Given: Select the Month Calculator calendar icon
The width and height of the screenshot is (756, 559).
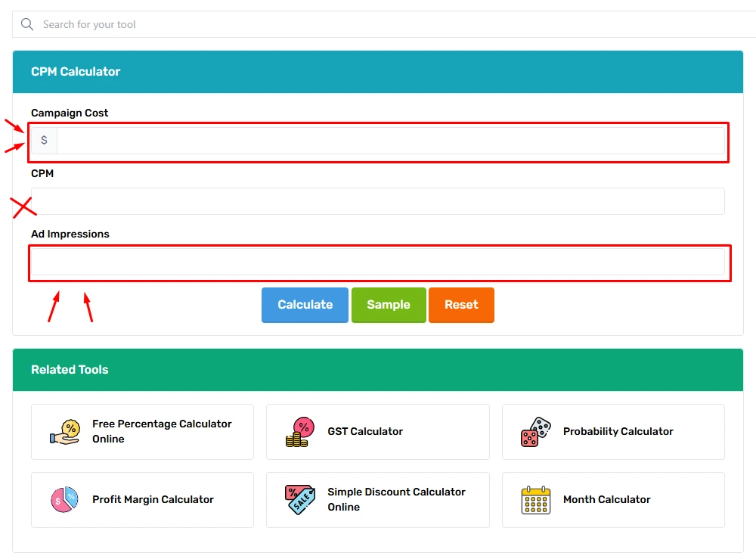Looking at the screenshot, I should point(536,500).
